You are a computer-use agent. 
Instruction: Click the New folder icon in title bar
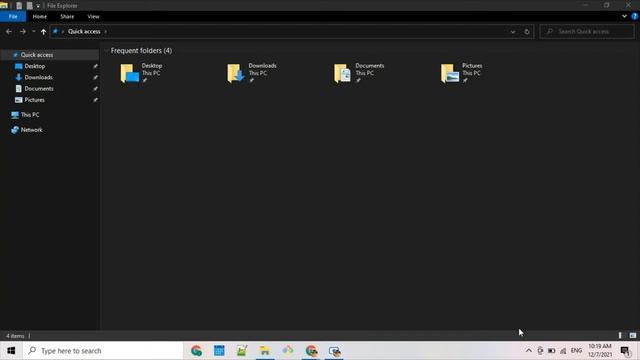29,6
